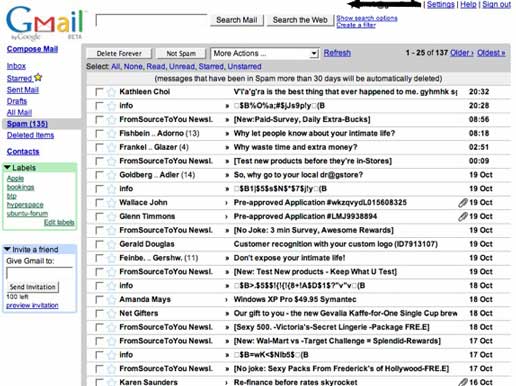Click Search the Web button
Viewport: 516px width, 386px height.
coord(300,20)
